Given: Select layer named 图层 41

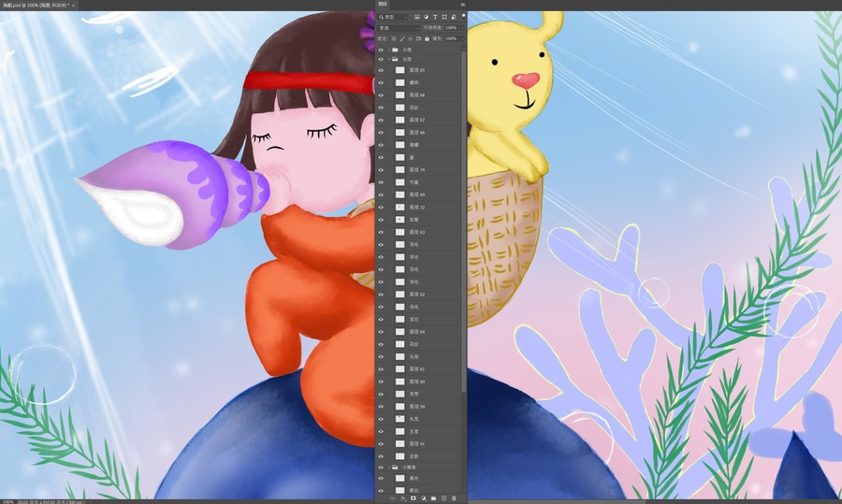Looking at the screenshot, I should point(417,444).
